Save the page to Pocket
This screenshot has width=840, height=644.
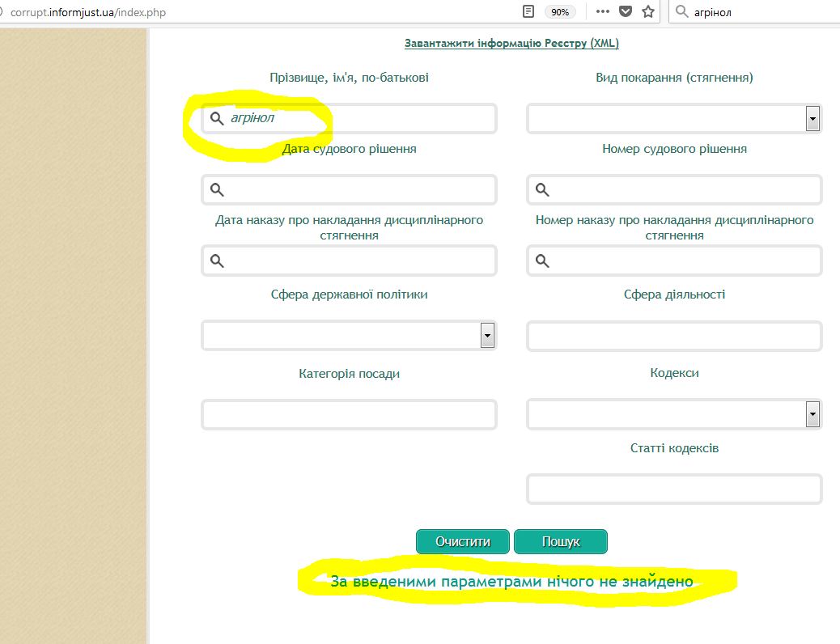[626, 12]
